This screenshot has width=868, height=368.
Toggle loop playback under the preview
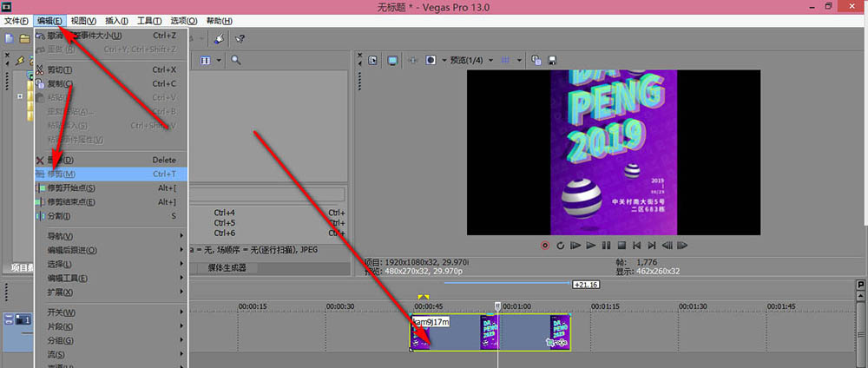coord(560,245)
